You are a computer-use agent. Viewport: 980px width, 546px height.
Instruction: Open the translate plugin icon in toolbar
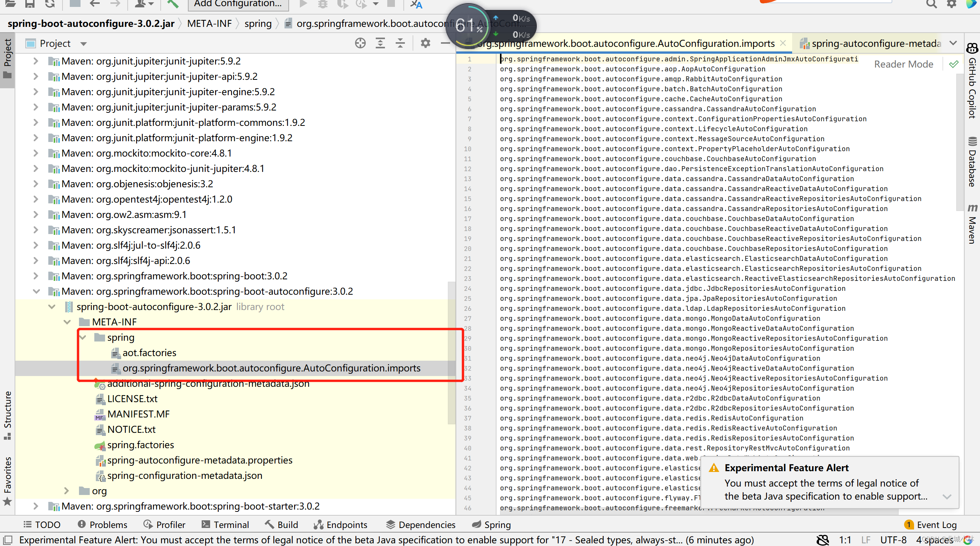[416, 4]
